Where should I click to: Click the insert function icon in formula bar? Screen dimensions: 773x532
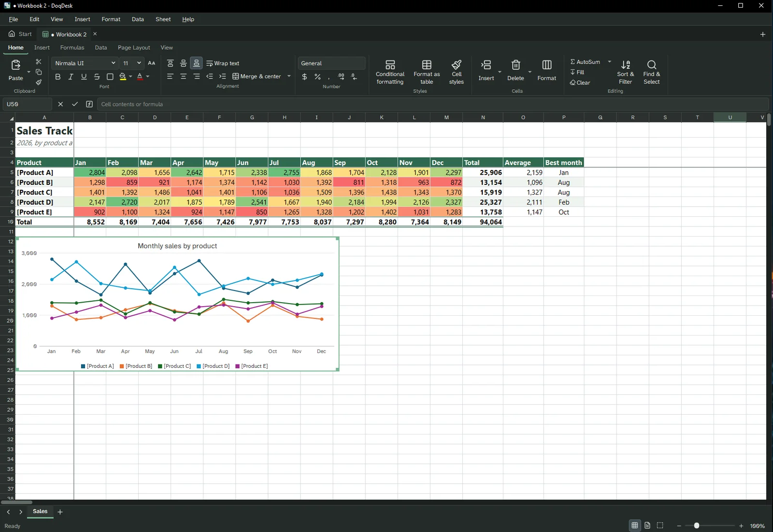[x=89, y=104]
